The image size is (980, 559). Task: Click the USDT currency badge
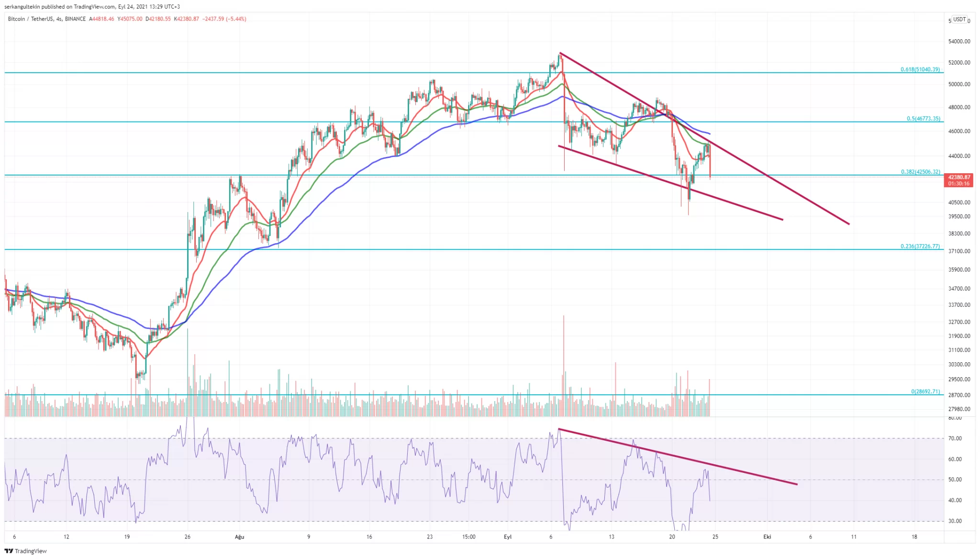959,19
